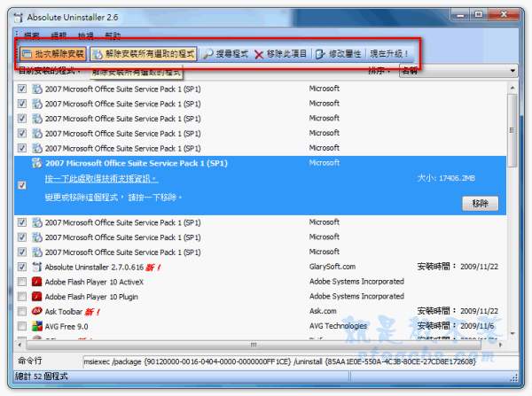
Task: Click the batch uninstall (批次解除安裝) toolbar button
Action: (53, 54)
